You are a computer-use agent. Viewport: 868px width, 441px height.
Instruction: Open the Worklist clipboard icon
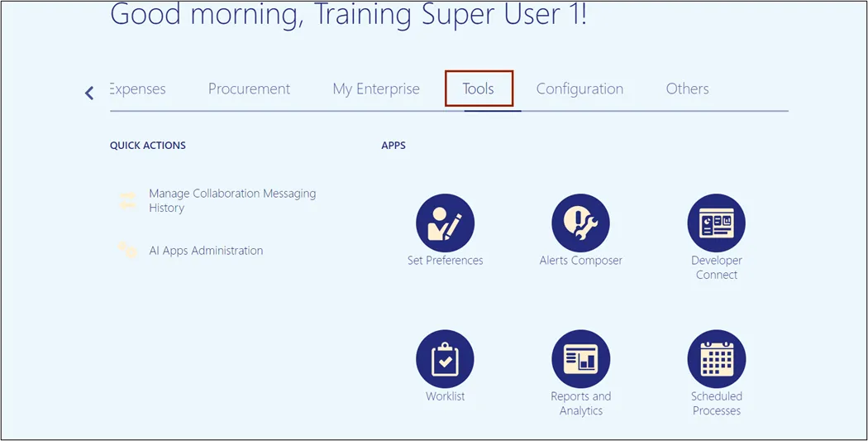click(445, 358)
